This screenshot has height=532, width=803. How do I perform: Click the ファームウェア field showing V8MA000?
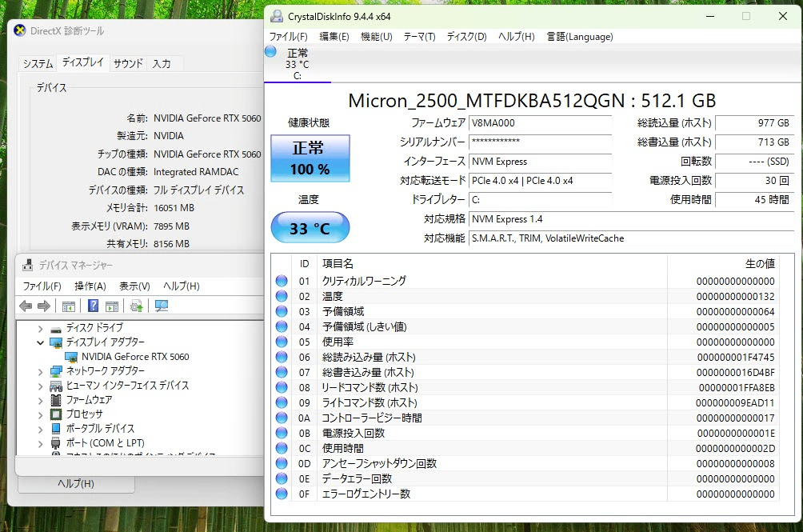pos(541,123)
